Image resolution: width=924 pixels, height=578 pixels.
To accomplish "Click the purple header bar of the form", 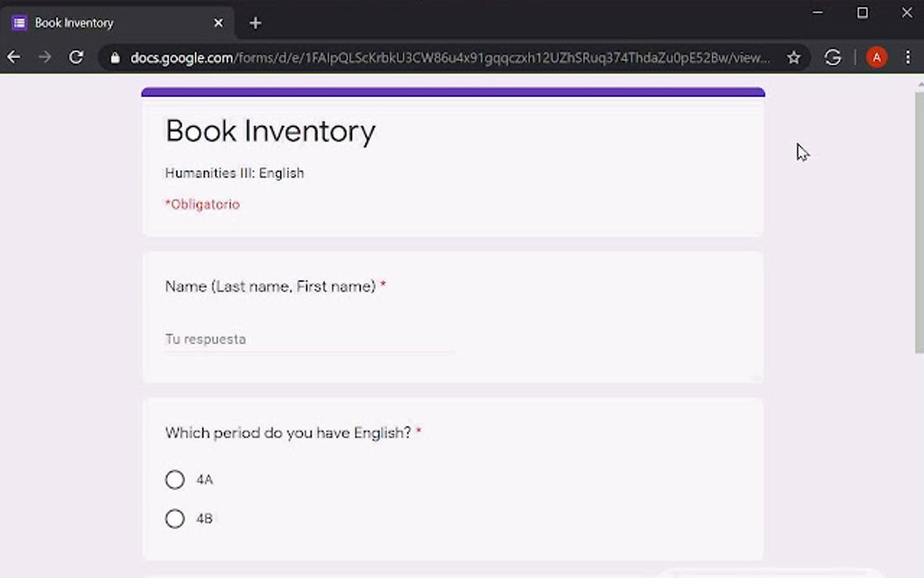I will [x=452, y=92].
